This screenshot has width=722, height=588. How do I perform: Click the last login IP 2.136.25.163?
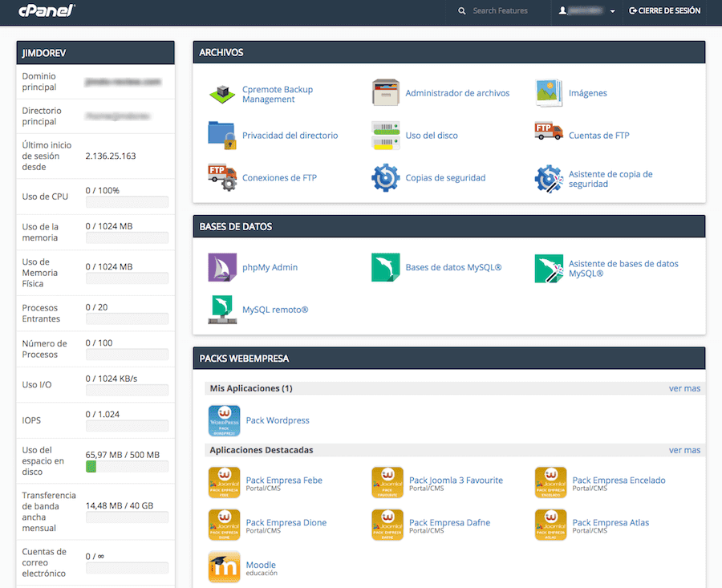[x=111, y=156]
